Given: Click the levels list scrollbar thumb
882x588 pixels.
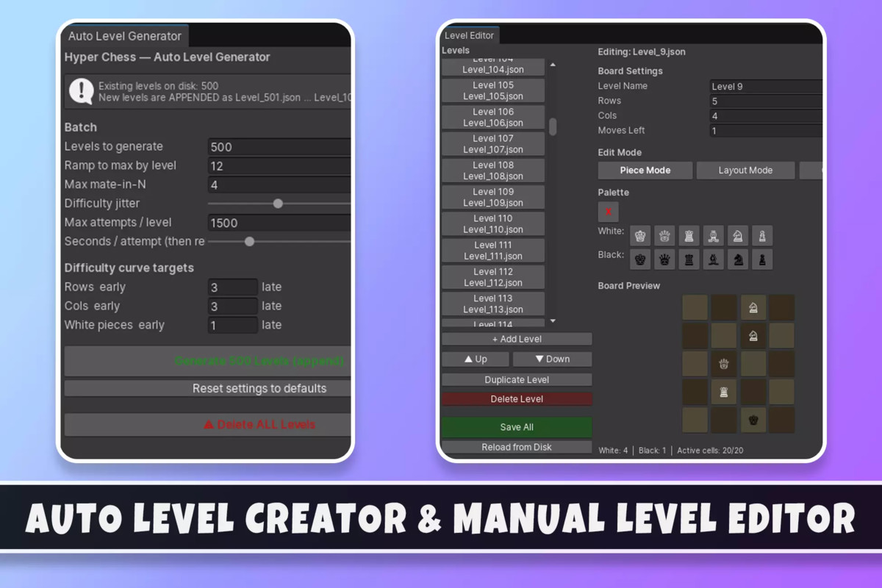Looking at the screenshot, I should click(x=553, y=126).
